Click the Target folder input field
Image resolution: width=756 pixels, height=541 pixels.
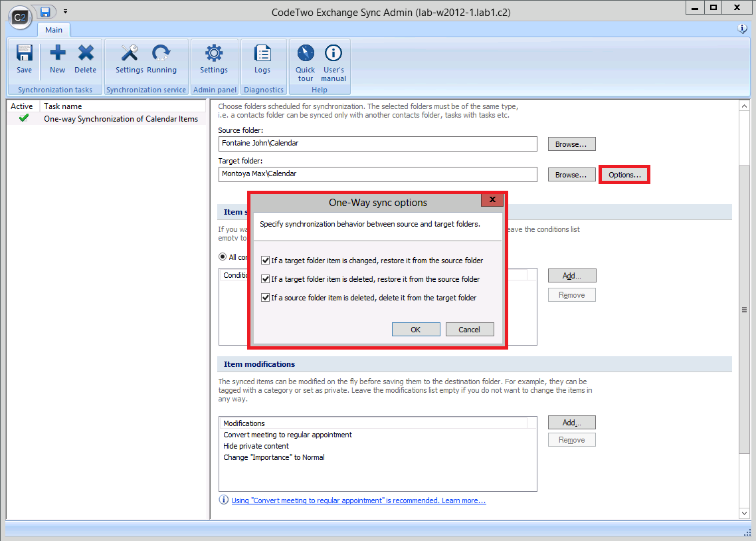point(377,174)
